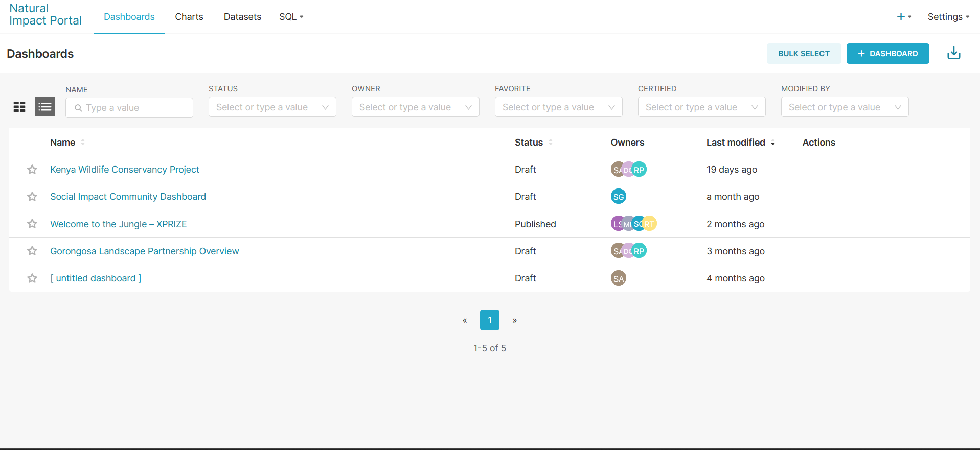Expand the SQL menu
Viewport: 980px width, 450px height.
tap(291, 17)
